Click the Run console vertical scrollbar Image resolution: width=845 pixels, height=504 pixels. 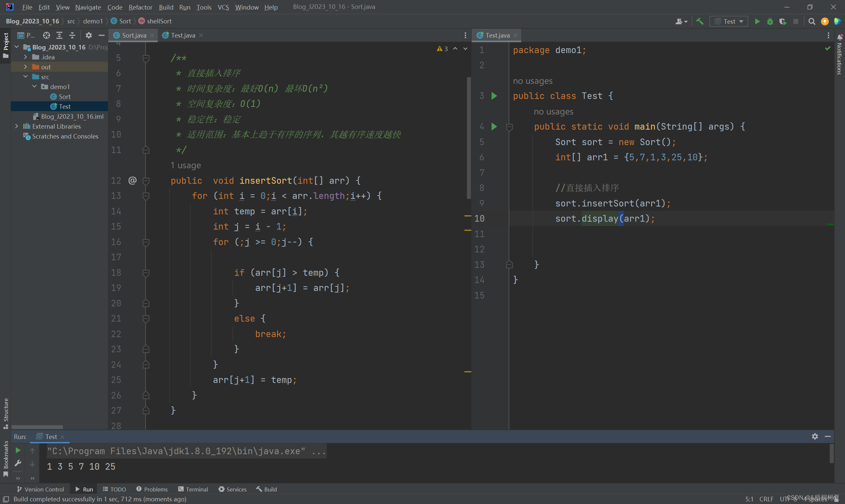[831, 454]
